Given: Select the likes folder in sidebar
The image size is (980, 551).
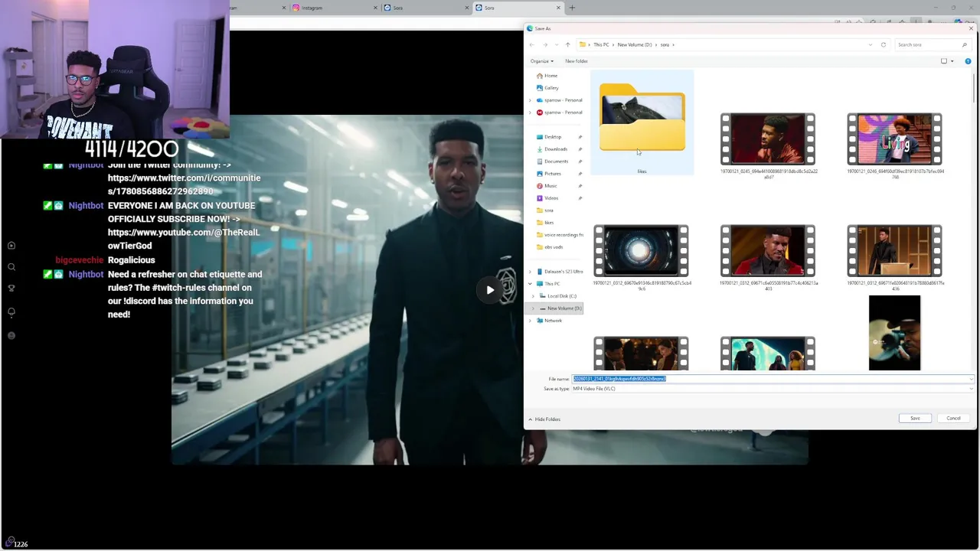Looking at the screenshot, I should tap(545, 223).
